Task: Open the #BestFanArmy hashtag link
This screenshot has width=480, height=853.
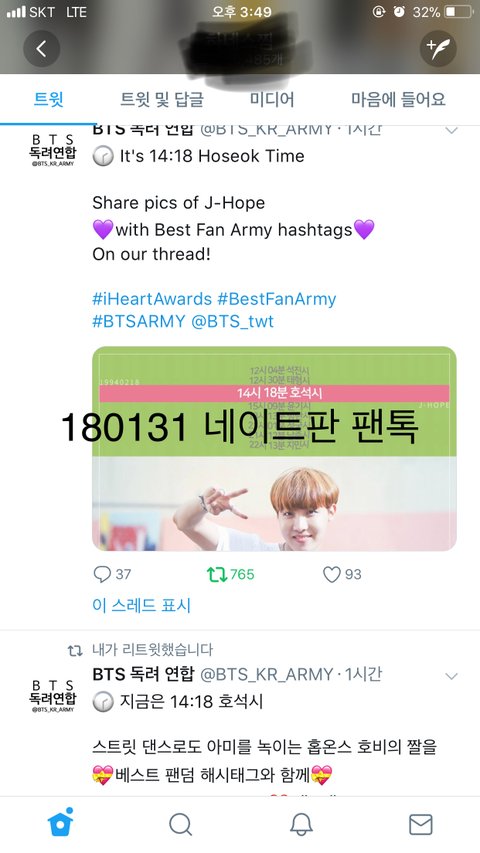Action: [276, 299]
